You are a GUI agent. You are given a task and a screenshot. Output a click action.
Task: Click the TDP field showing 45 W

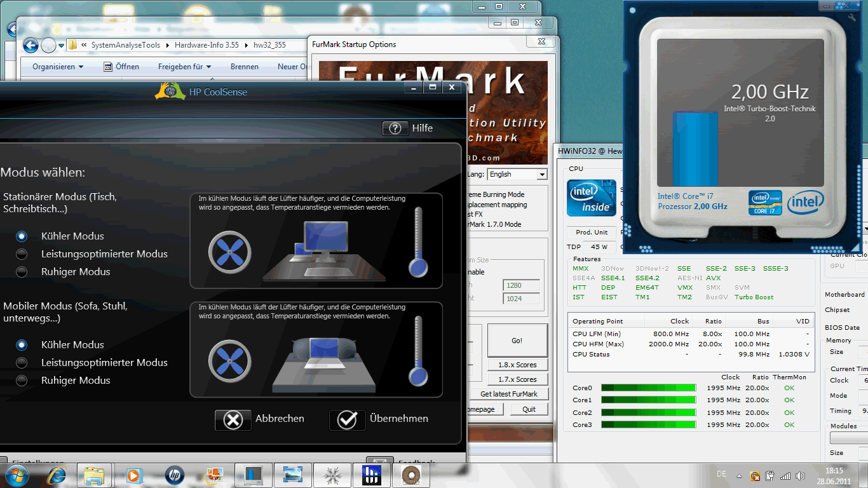click(599, 247)
